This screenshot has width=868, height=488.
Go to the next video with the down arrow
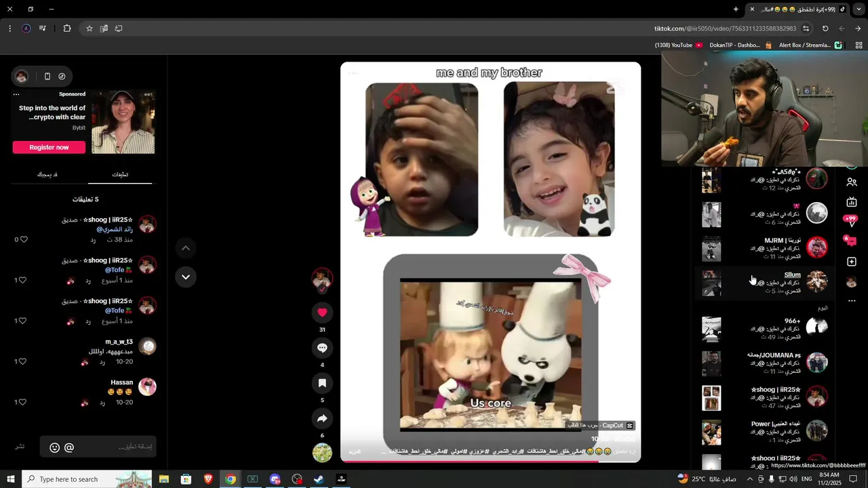pos(186,277)
